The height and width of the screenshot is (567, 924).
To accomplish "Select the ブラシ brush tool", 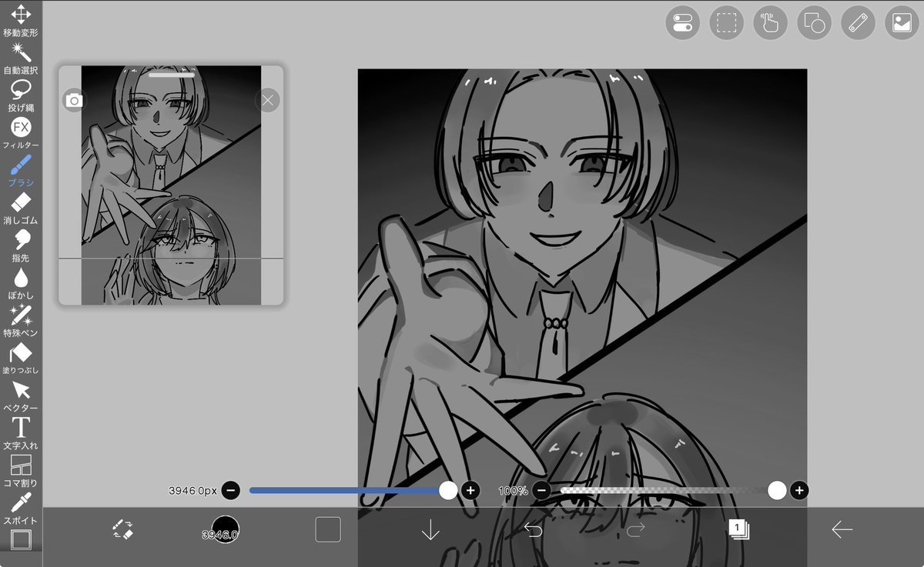I will 21,171.
